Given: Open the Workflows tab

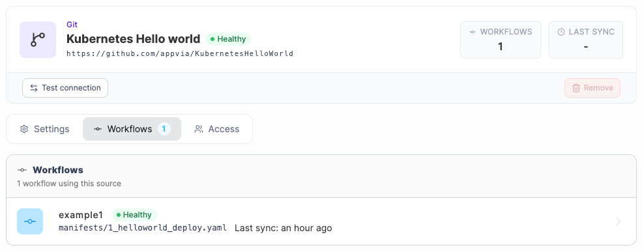Looking at the screenshot, I should point(132,129).
